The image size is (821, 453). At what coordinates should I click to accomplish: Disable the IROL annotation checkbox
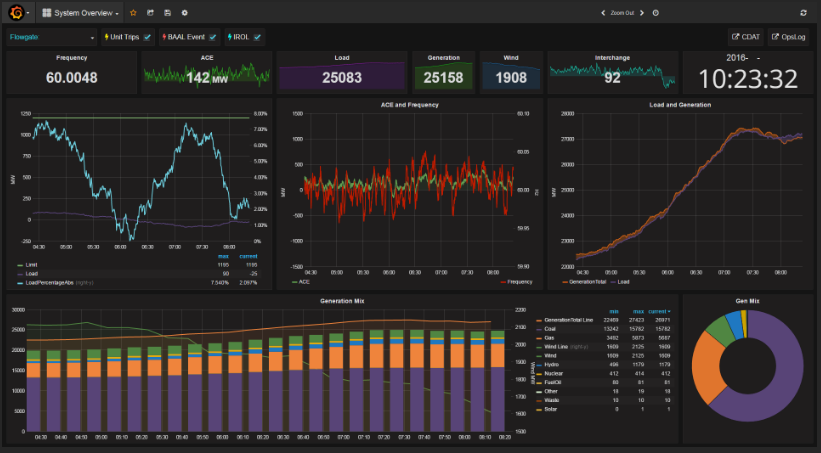coord(257,37)
